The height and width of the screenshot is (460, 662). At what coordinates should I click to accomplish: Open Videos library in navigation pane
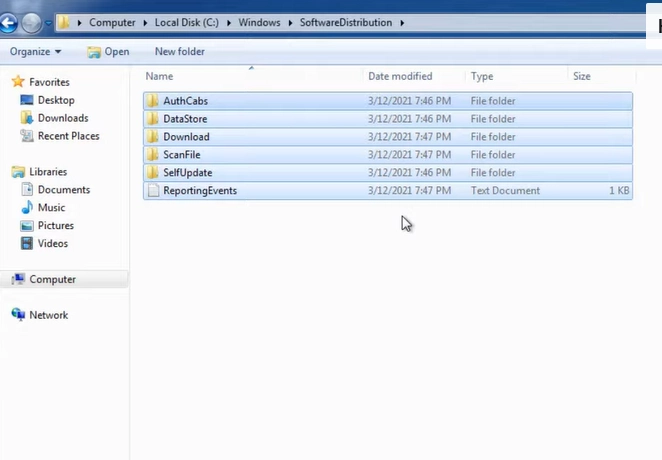(x=53, y=244)
